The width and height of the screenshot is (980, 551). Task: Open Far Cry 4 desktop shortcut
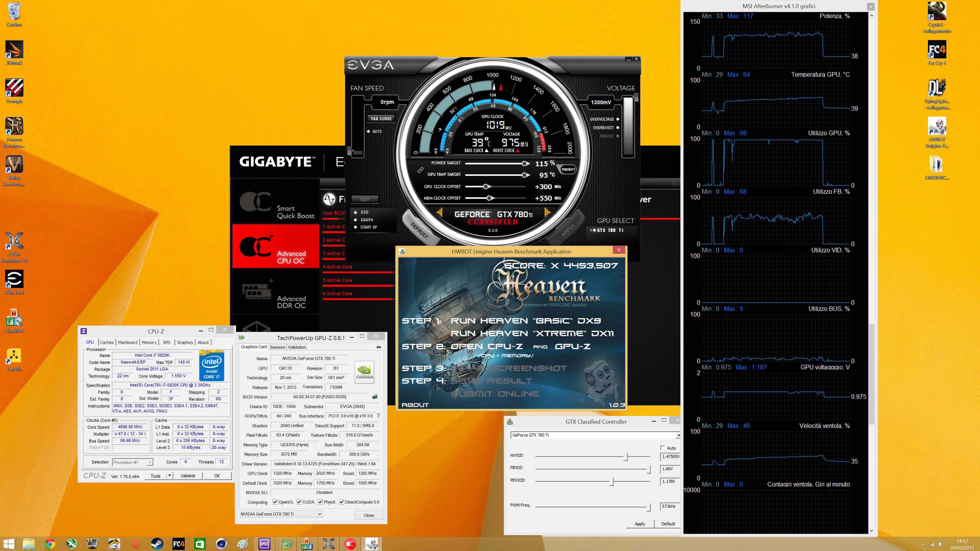(x=937, y=53)
